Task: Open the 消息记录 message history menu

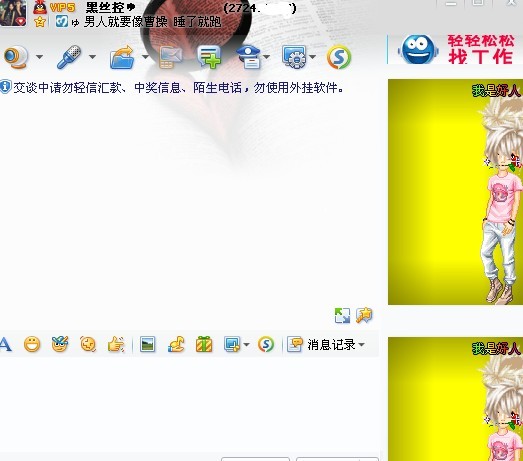Action: [326, 344]
